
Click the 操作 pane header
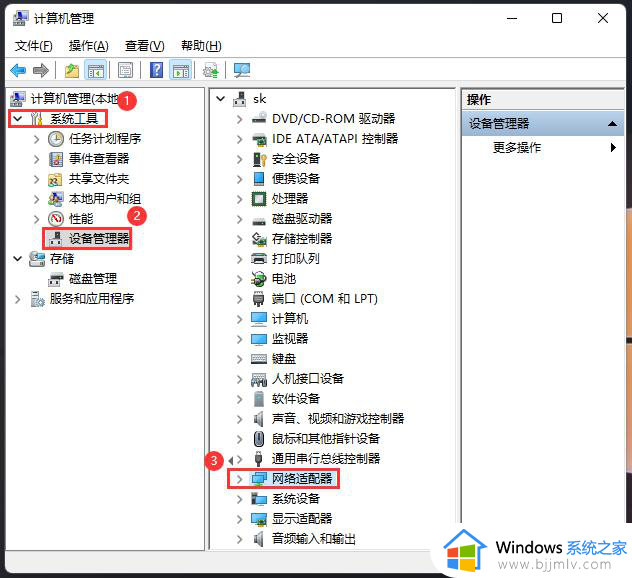click(x=543, y=100)
